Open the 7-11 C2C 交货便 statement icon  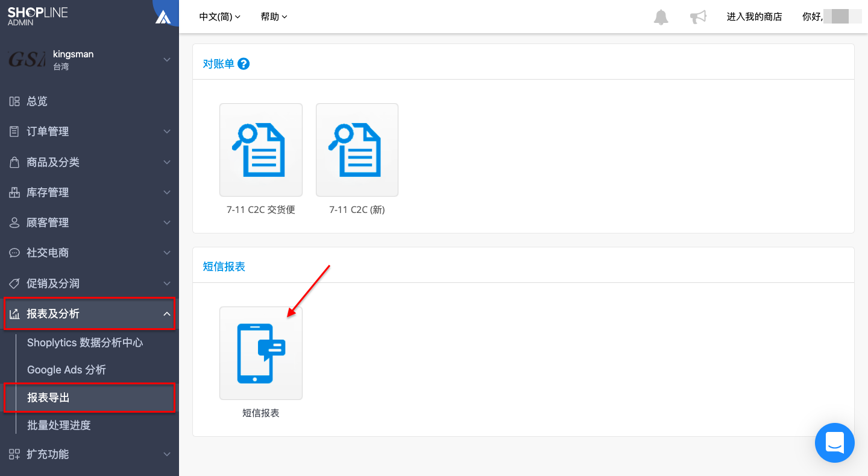[x=261, y=150]
